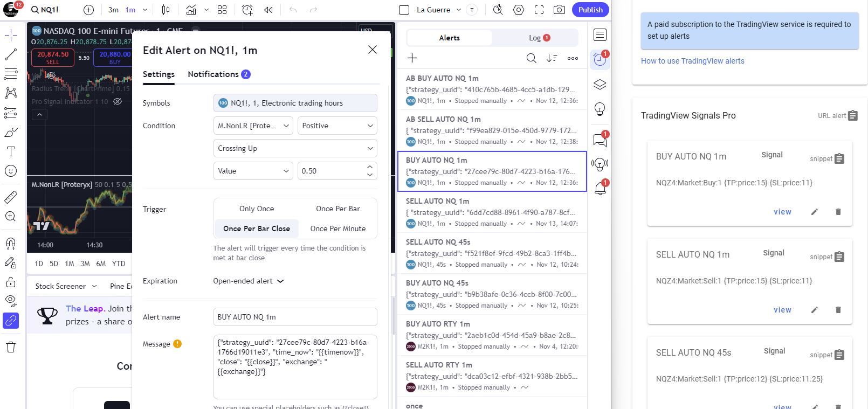Open the Positive plot dropdown
Viewport: 868px width, 409px height.
(337, 126)
